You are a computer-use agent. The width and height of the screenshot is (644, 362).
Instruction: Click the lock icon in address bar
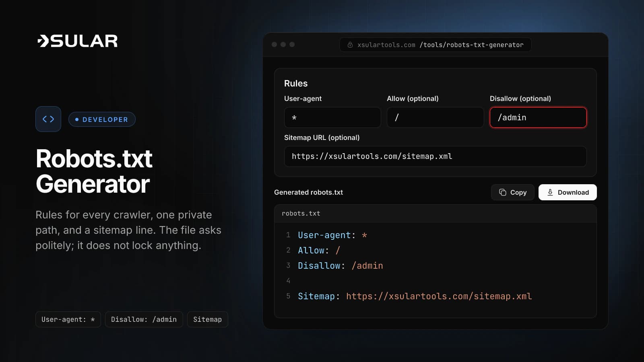coord(350,45)
